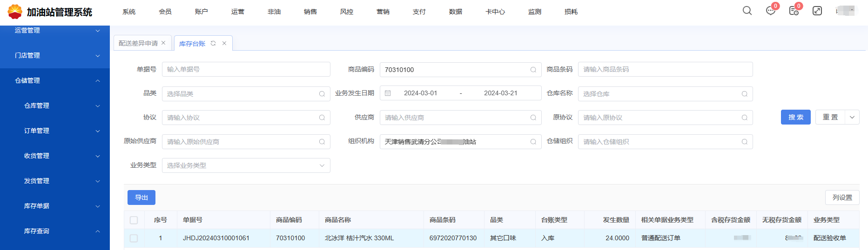Click the 导出 export button
Viewport: 868px width, 250px height.
pyautogui.click(x=141, y=197)
